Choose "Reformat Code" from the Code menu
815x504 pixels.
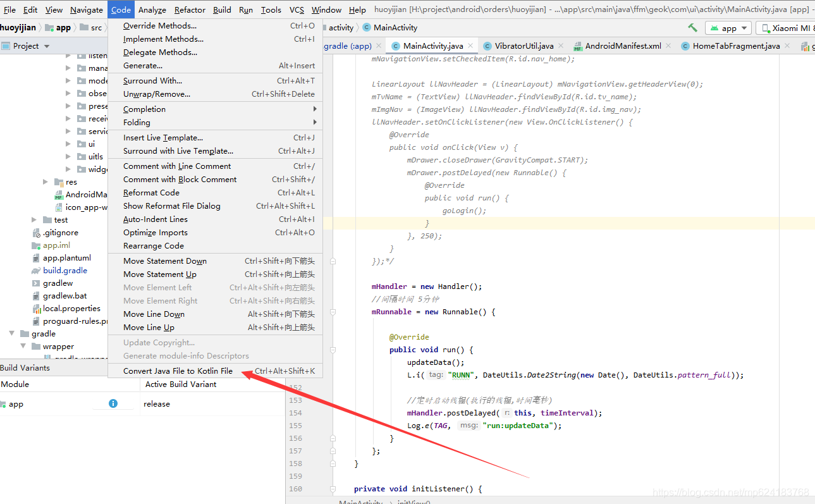(x=151, y=192)
